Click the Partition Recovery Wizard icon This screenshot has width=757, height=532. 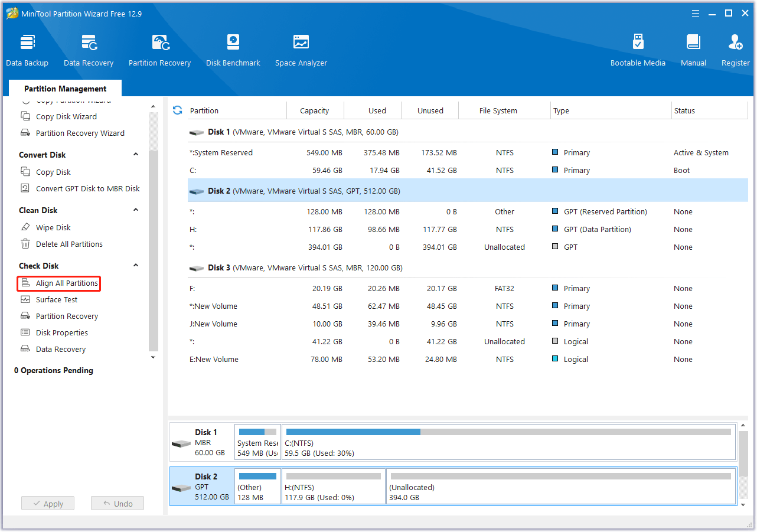[x=25, y=133]
